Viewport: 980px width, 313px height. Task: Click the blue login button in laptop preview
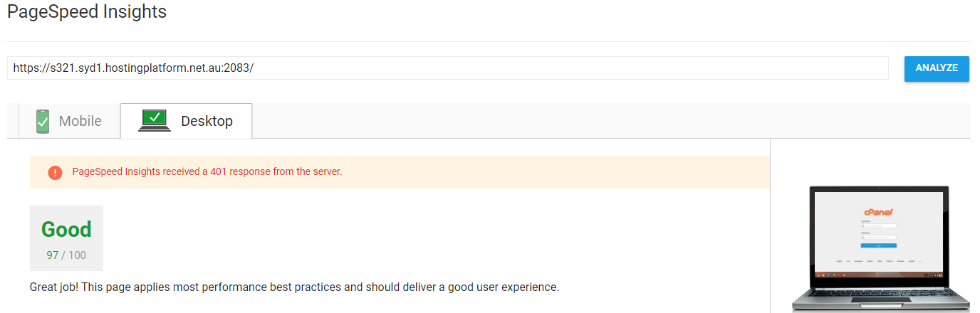tap(879, 245)
